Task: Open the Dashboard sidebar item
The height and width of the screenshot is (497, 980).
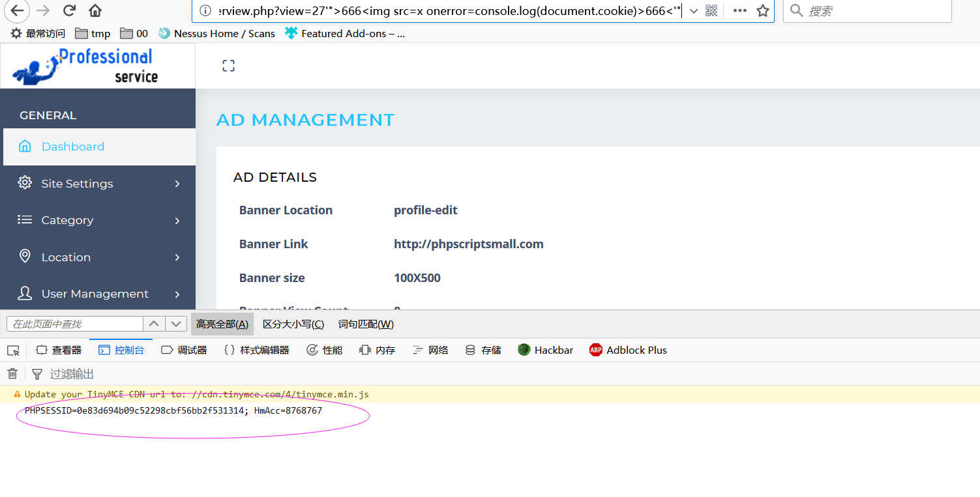Action: [99, 147]
